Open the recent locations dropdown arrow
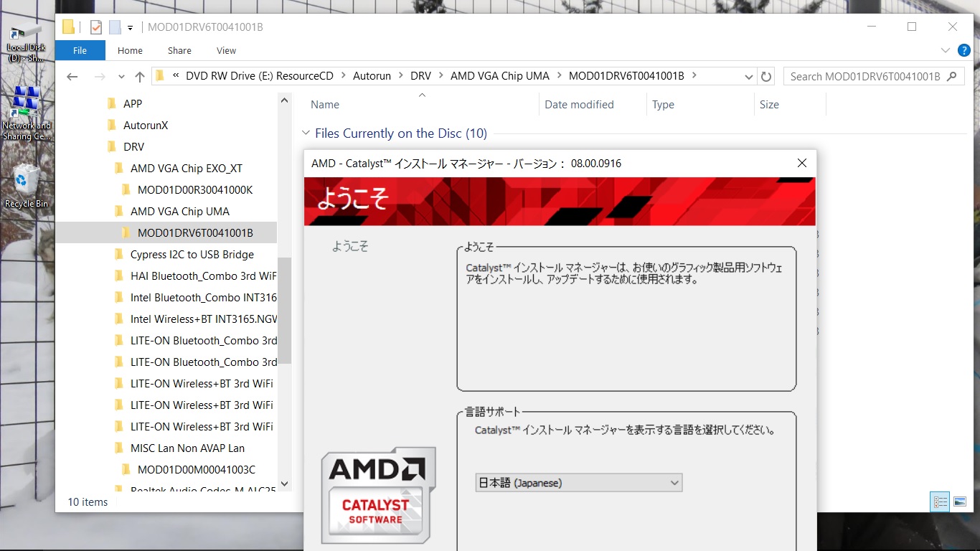The image size is (980, 551). (x=121, y=77)
